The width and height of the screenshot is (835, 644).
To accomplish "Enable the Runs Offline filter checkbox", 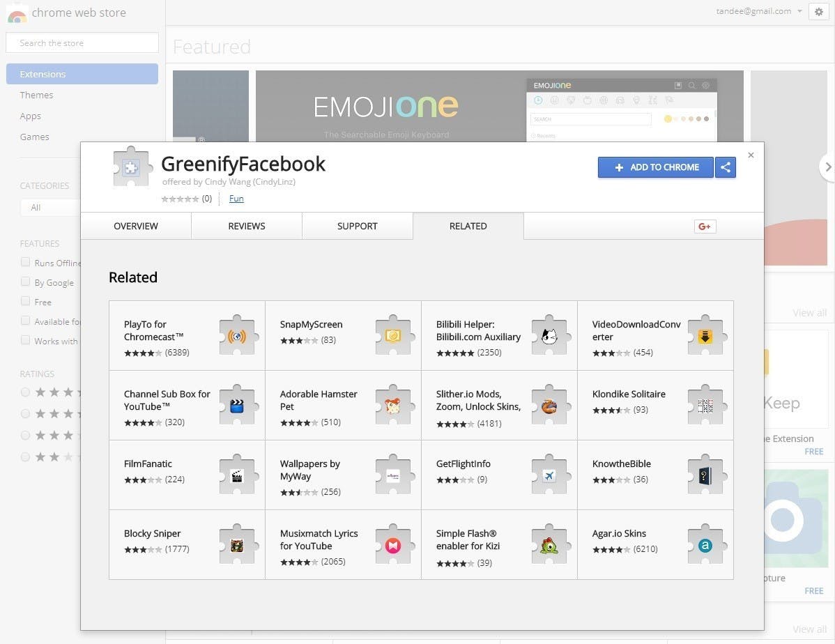I will coord(25,262).
